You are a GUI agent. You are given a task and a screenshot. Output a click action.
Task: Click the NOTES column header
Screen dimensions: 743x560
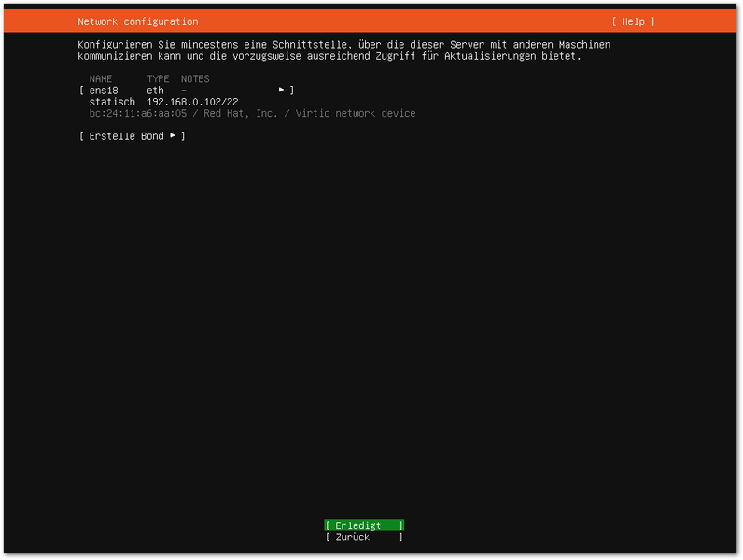click(x=195, y=79)
